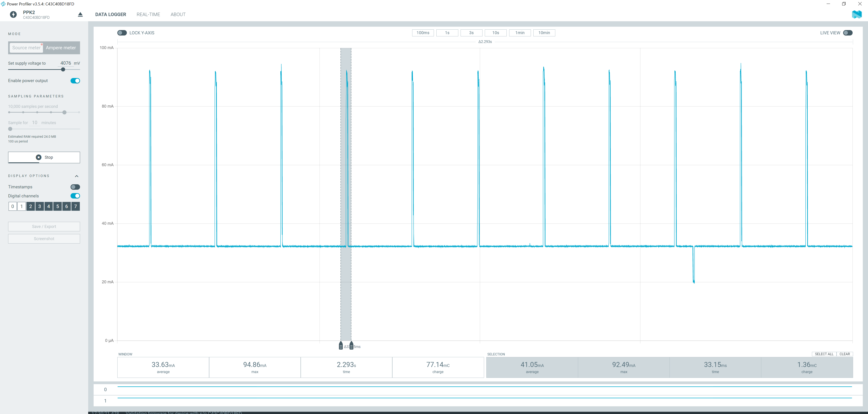Set time window to 10min
Image resolution: width=868 pixels, height=414 pixels.
pos(544,33)
